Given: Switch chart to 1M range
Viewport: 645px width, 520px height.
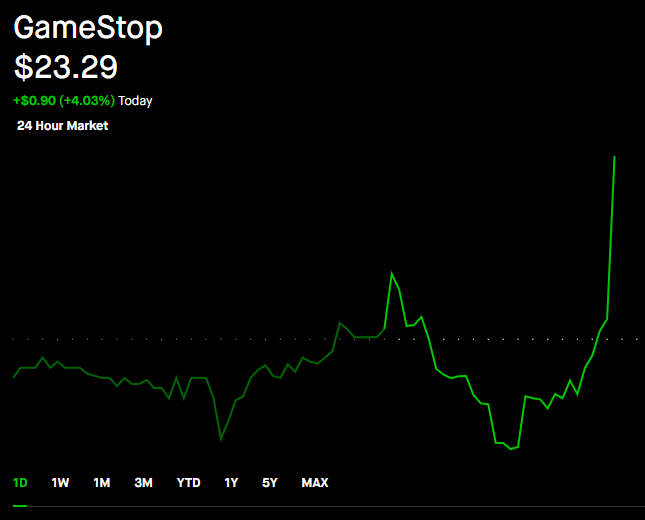Looking at the screenshot, I should coord(102,483).
